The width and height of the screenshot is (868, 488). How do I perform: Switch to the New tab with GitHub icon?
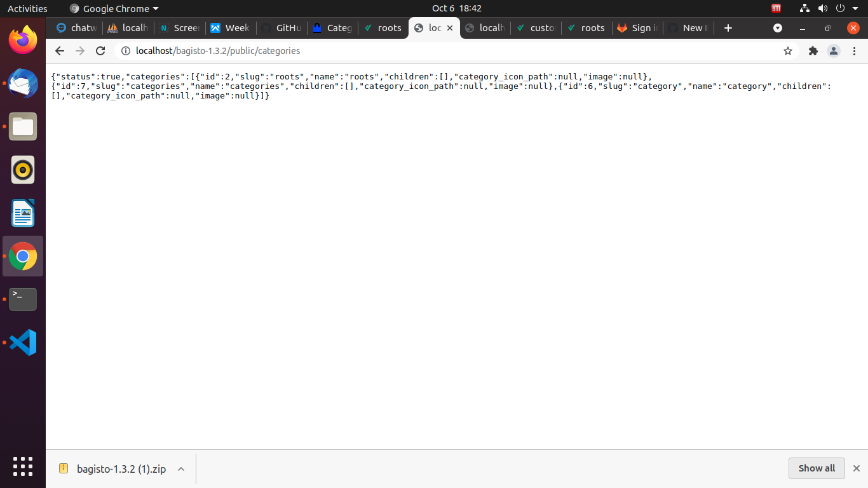[688, 28]
